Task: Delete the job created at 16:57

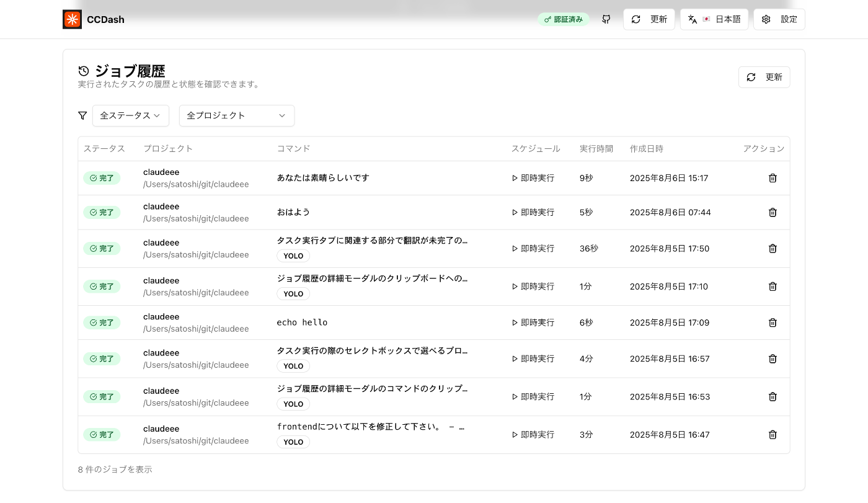Action: 773,358
